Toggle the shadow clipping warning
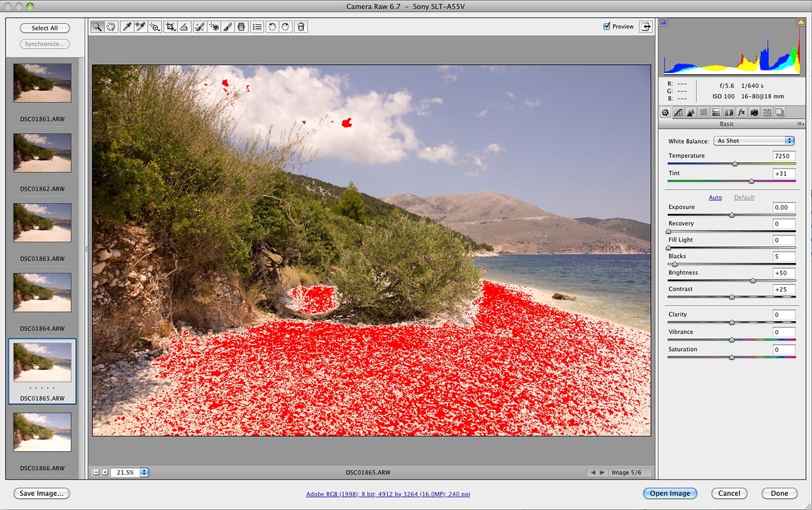 pos(663,22)
